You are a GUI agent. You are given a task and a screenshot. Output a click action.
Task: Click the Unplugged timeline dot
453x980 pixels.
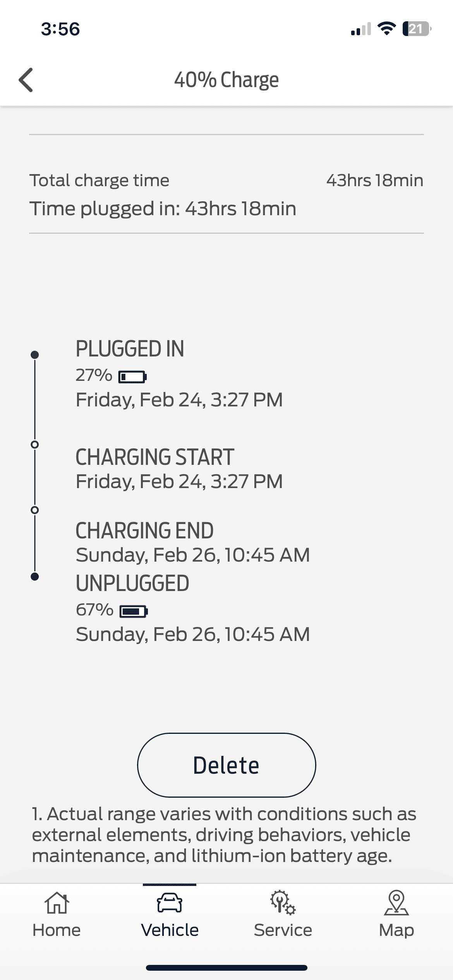(x=35, y=577)
